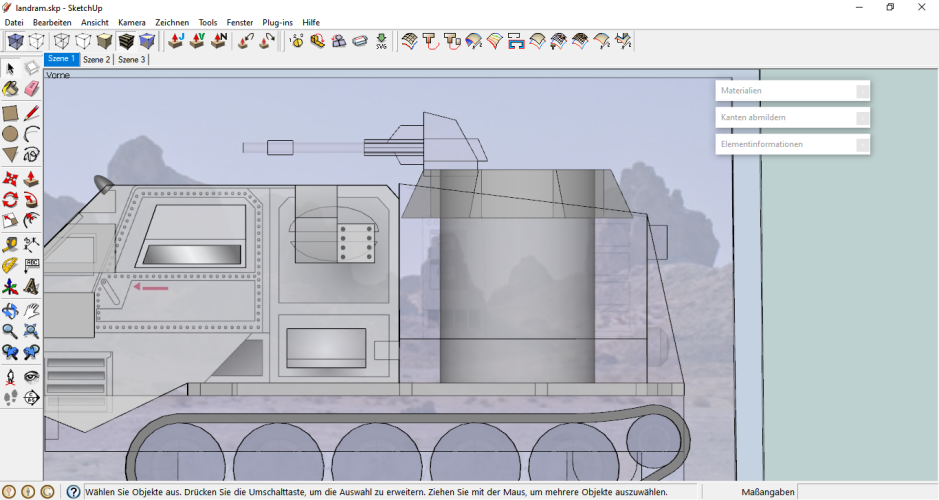Viewport: 939px width, 500px height.
Task: Switch to Shaded face style
Action: coord(105,41)
